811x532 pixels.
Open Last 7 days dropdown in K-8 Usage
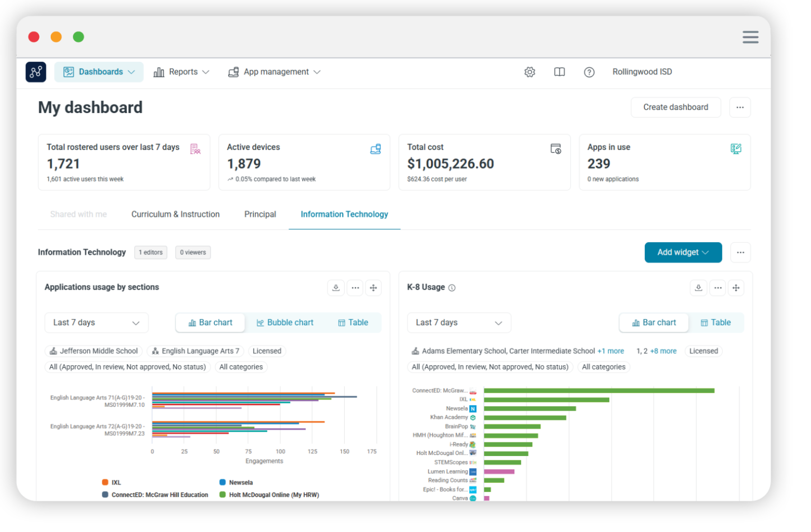[x=458, y=322]
